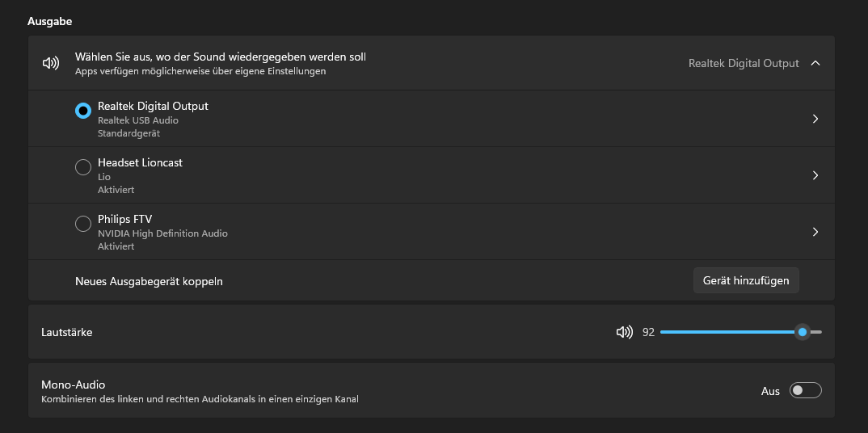The image size is (868, 433).
Task: Open Headset Lioncast details via its right chevron
Action: tap(815, 175)
